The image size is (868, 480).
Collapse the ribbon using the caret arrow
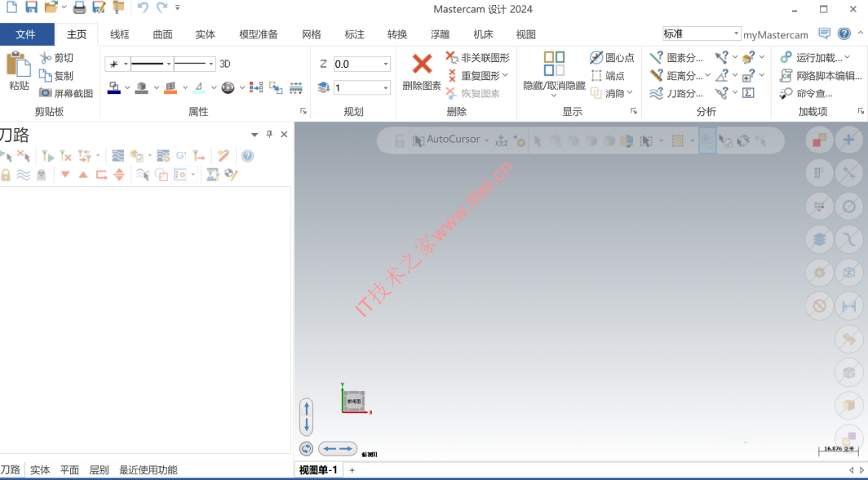coord(860,33)
